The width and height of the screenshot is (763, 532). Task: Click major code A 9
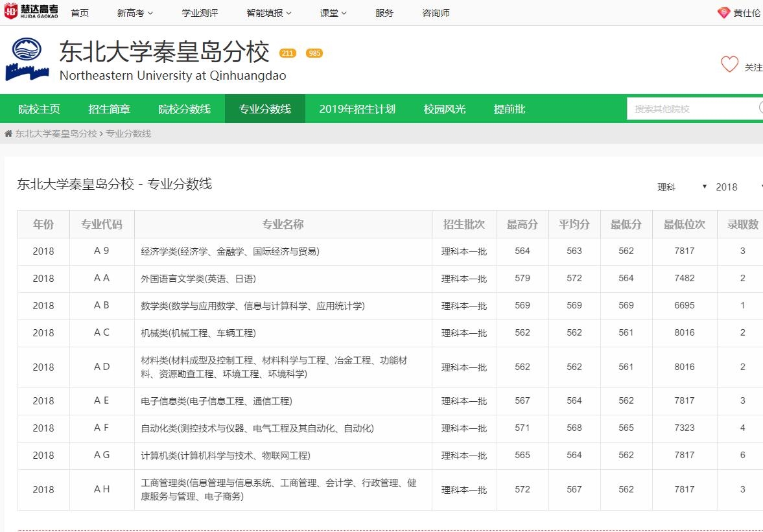[102, 251]
